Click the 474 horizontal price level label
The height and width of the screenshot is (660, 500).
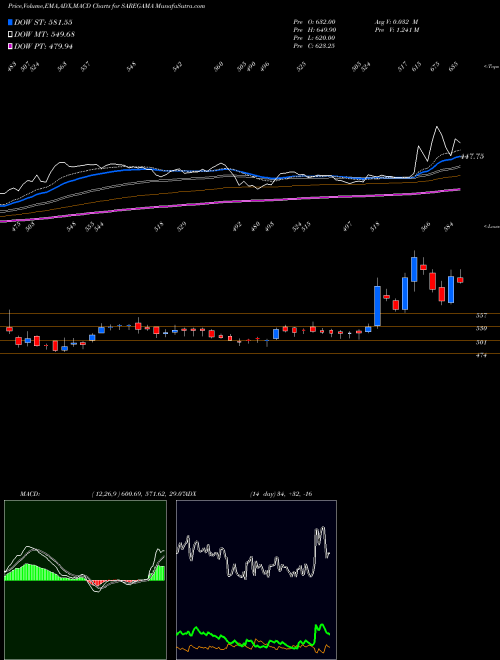481,355
